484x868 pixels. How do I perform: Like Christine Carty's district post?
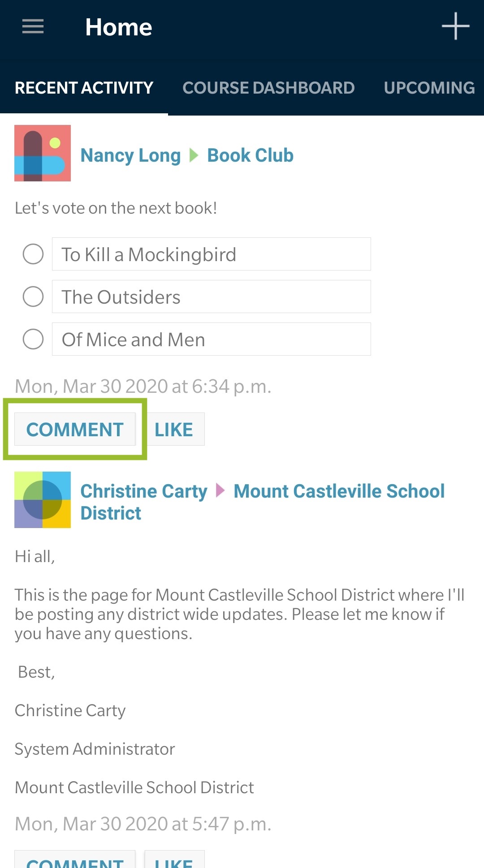tap(174, 861)
